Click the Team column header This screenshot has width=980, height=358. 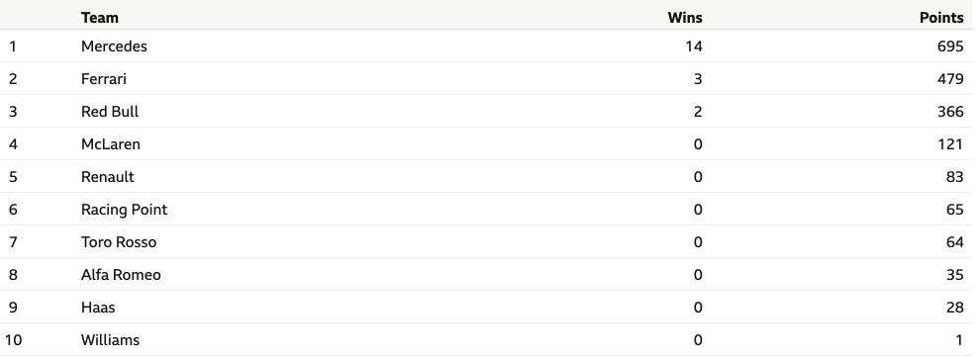[99, 18]
